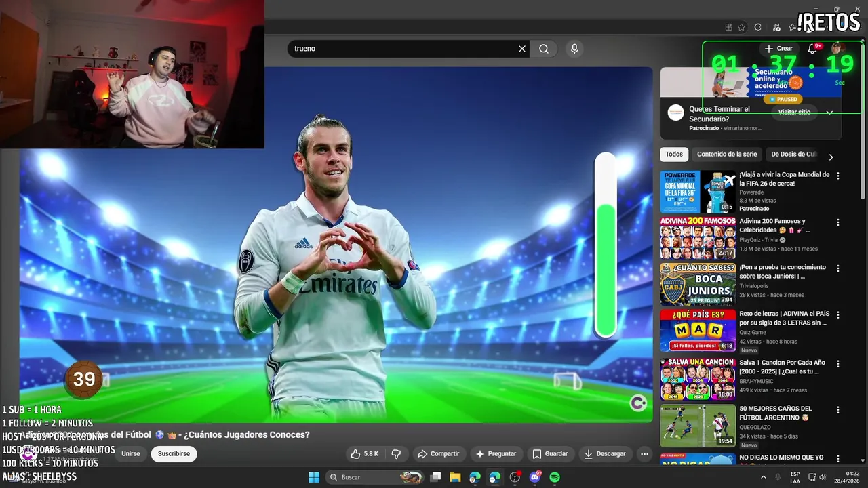
Task: Click the channel watermark icon in video corner
Action: coord(638,403)
